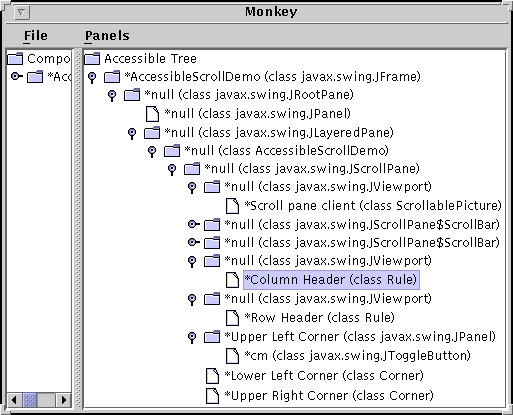Image resolution: width=513 pixels, height=415 pixels.
Task: Select *null (class AccessibleScrollDemo) row
Action: click(286, 151)
